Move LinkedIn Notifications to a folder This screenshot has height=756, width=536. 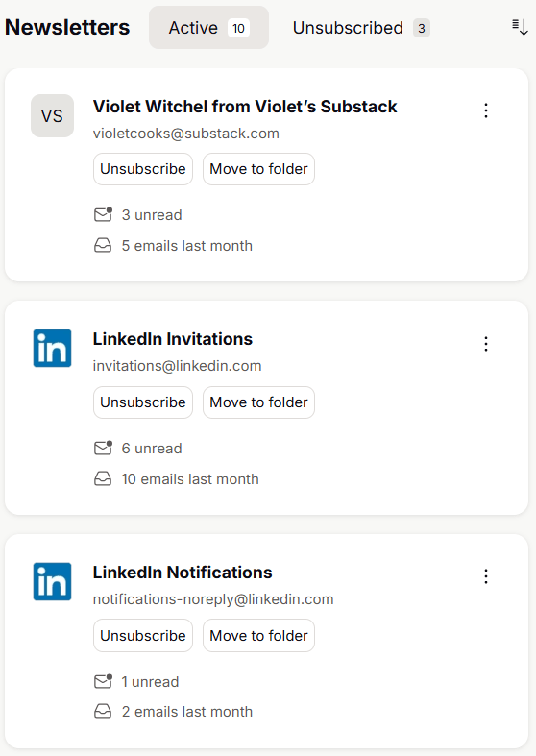(258, 636)
